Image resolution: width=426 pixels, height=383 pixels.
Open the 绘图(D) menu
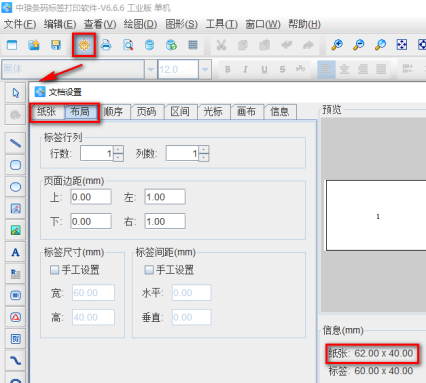[140, 24]
